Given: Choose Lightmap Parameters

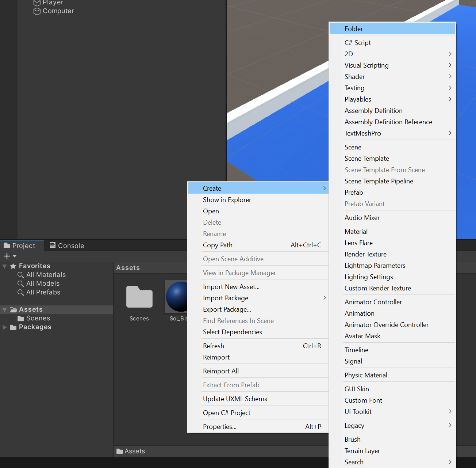Looking at the screenshot, I should coord(392,266).
